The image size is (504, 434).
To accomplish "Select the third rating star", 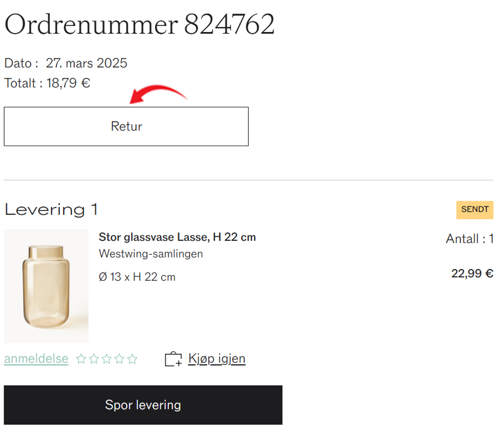I will [x=107, y=359].
